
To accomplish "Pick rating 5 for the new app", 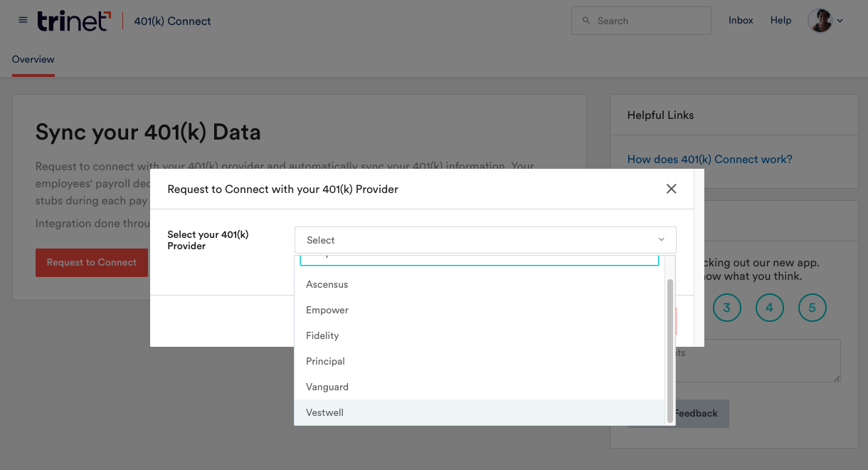I will (x=812, y=308).
